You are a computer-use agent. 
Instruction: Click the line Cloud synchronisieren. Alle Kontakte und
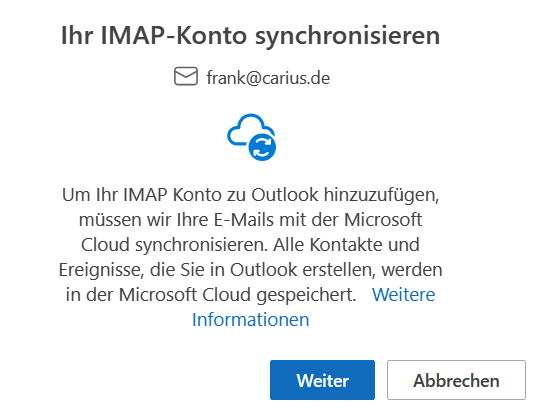(x=250, y=245)
